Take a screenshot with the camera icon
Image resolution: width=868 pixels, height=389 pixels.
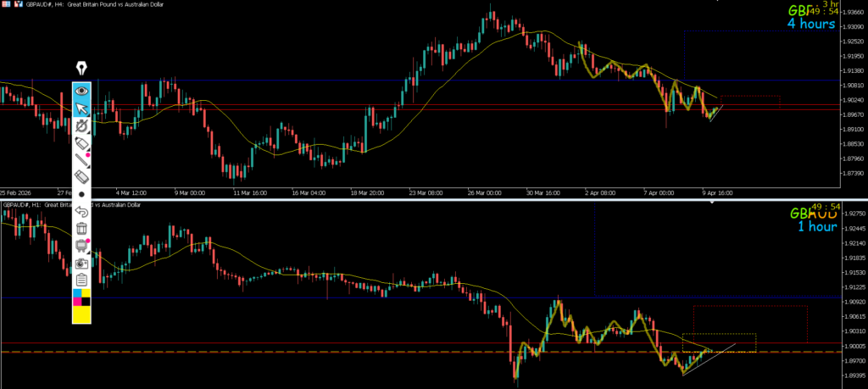(x=82, y=264)
